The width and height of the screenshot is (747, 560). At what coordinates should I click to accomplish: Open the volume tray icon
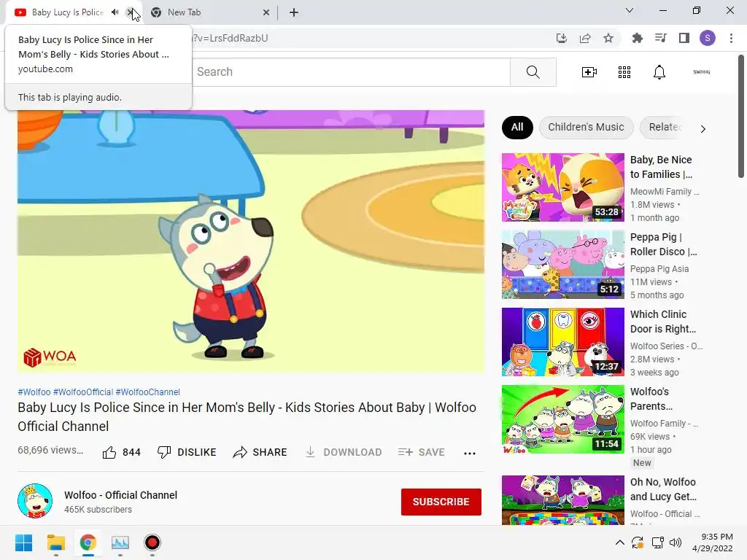coord(675,542)
